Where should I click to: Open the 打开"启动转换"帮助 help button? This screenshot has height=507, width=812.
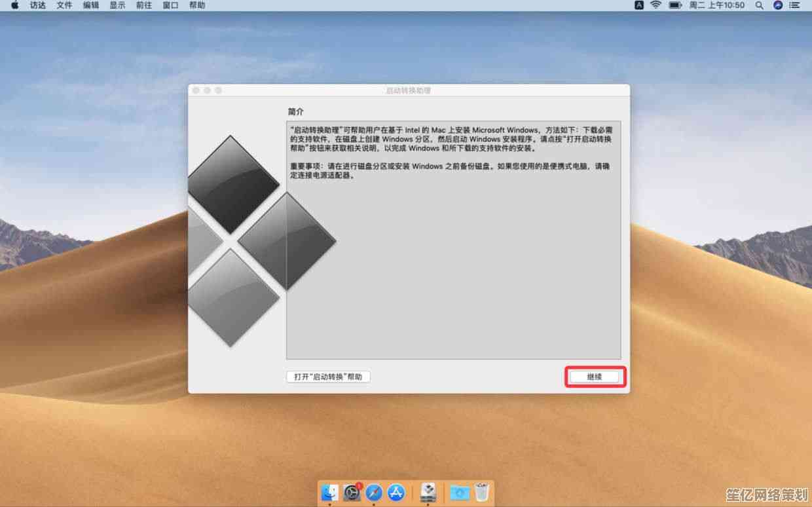coord(328,377)
